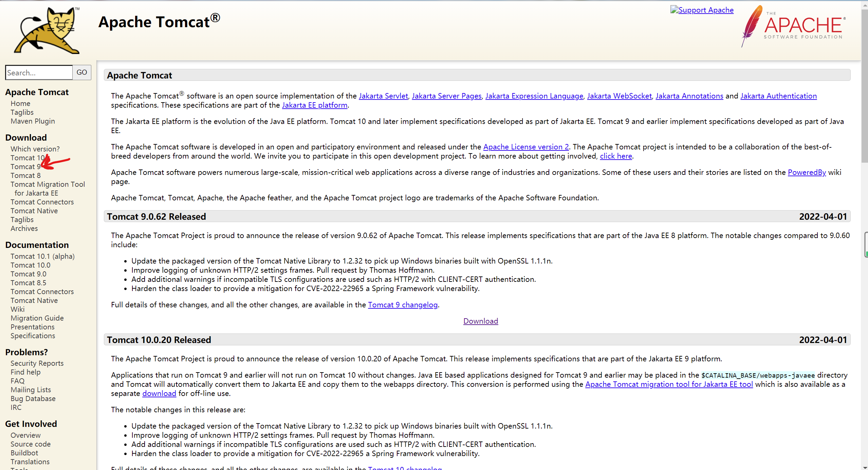Follow the Apache License version 2 link

(x=526, y=147)
